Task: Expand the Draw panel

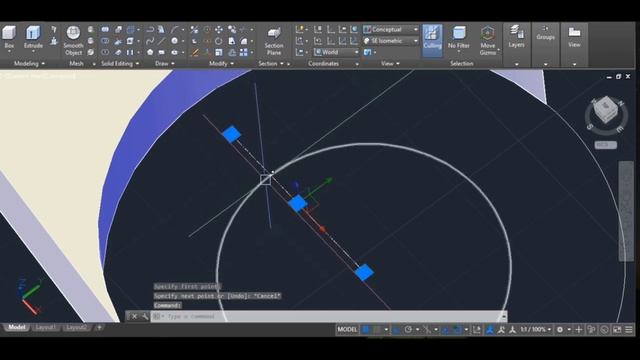Action: pyautogui.click(x=165, y=63)
